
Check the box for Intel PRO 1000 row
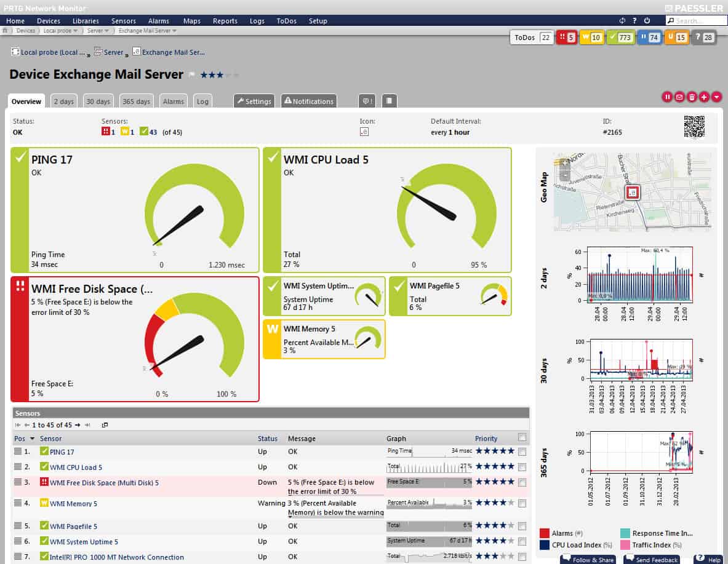pyautogui.click(x=522, y=557)
